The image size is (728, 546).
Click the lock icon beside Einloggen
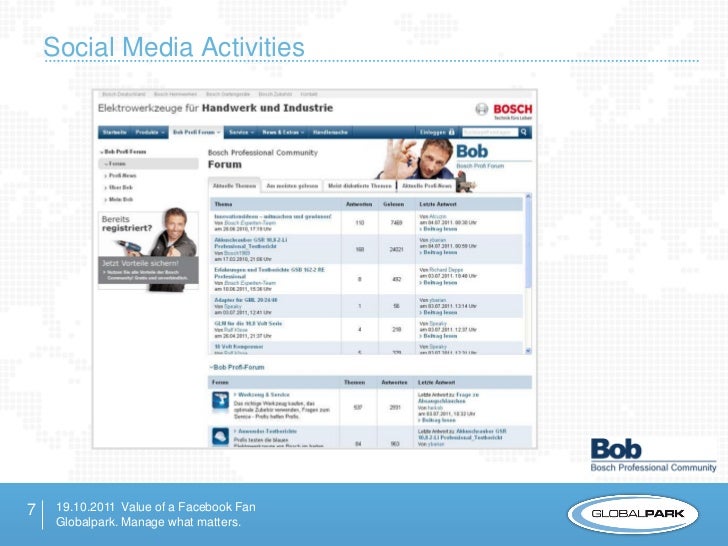coord(451,132)
